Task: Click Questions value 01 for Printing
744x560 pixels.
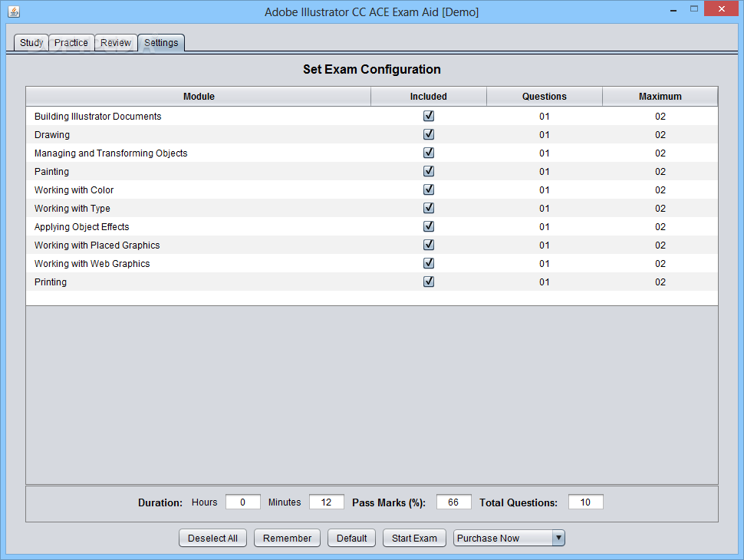Action: coord(545,282)
